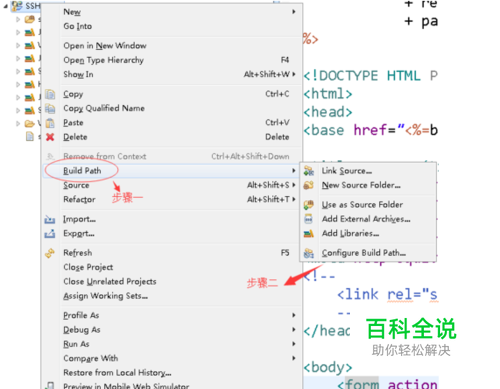
Task: Click the Import icon
Action: (x=50, y=219)
